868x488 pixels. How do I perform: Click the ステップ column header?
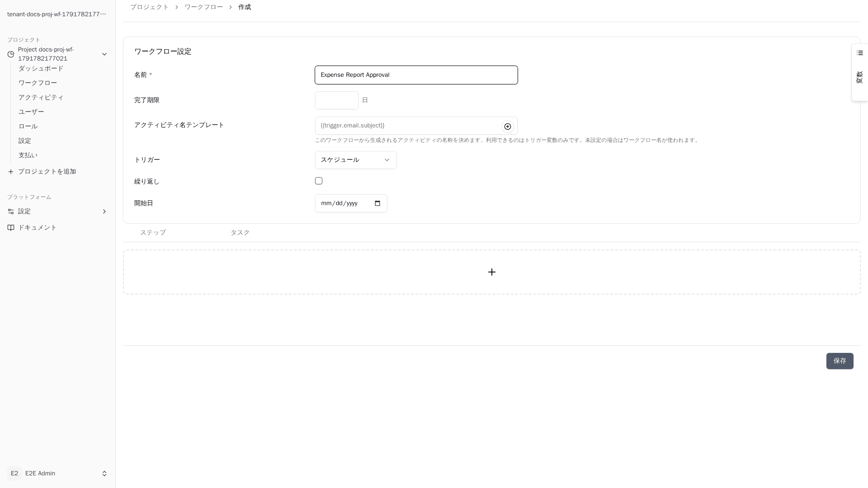[x=153, y=233]
